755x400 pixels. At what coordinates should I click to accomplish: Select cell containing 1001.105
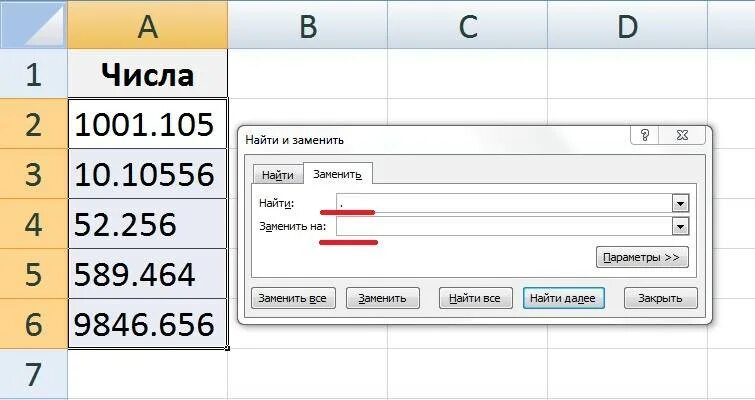click(x=147, y=124)
